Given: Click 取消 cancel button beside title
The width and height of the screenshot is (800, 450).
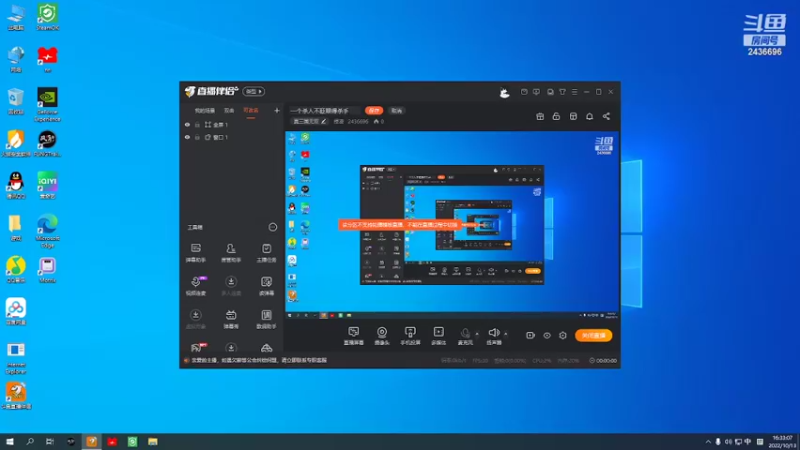Looking at the screenshot, I should [x=396, y=110].
